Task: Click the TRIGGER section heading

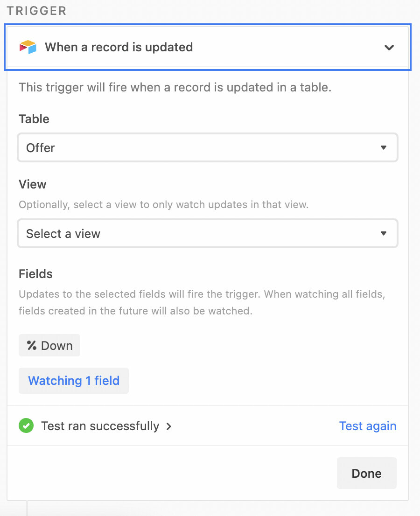Action: [36, 11]
